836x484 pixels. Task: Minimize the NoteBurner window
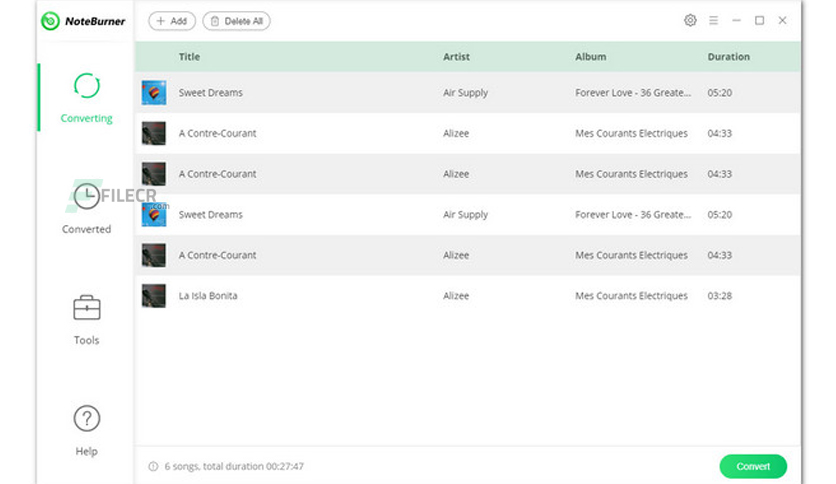point(736,20)
